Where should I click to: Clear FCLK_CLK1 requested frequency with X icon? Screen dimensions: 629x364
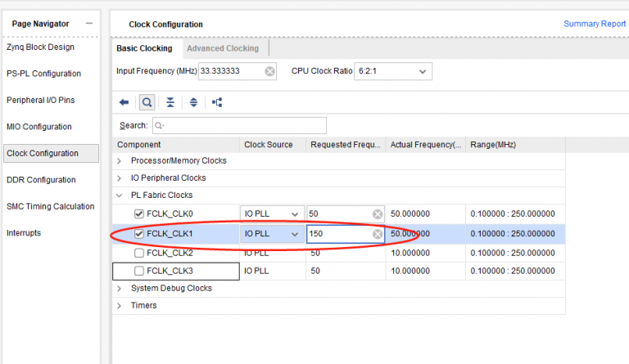tap(378, 234)
